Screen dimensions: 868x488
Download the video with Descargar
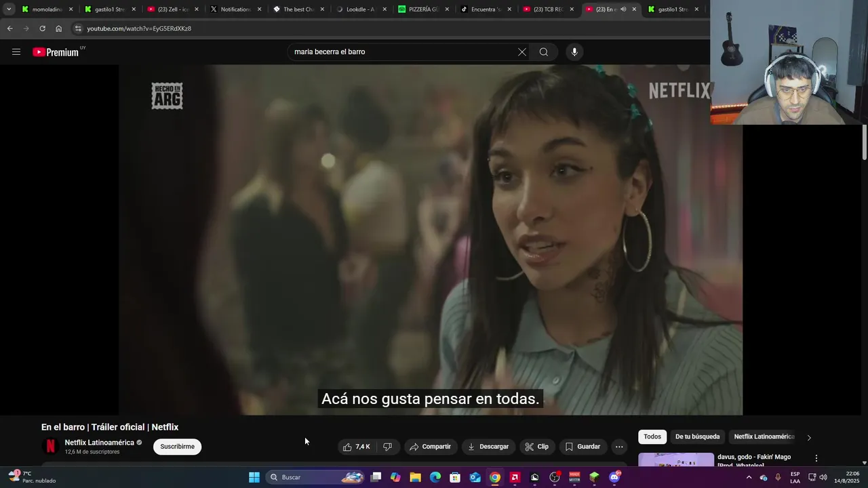point(488,447)
